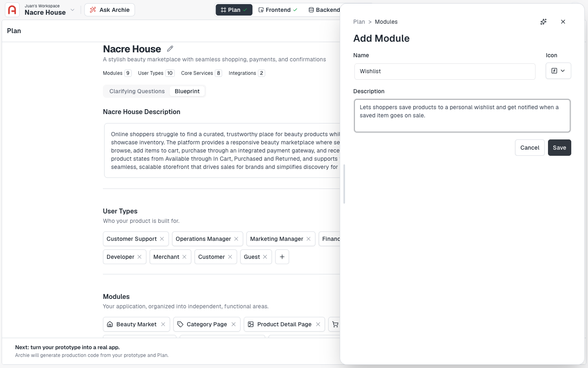Cancel adding the module
Viewport: 588px width, 368px height.
530,148
